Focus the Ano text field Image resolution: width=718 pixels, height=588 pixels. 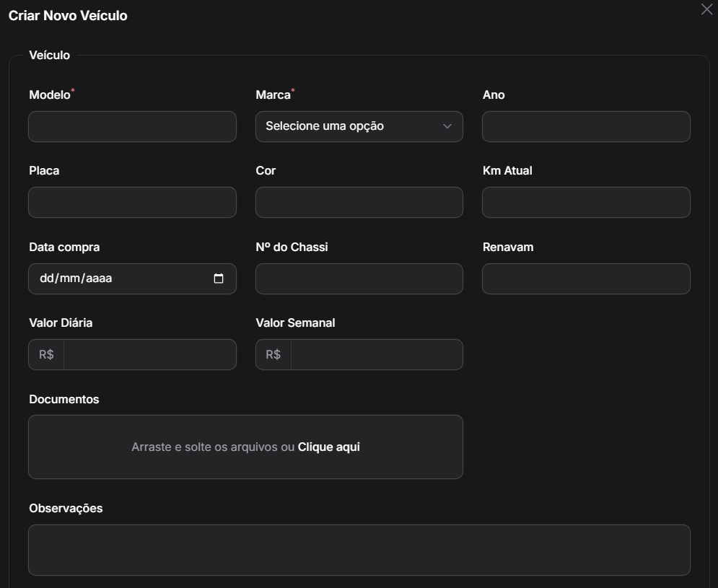[586, 126]
